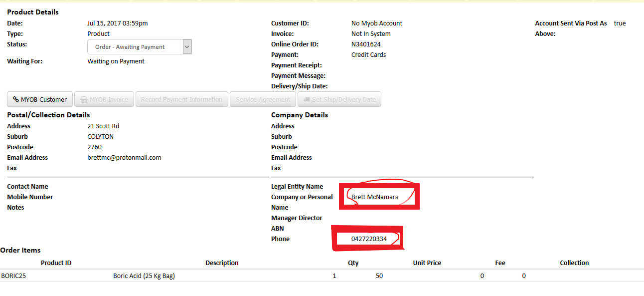Click the online order ID N3401624
The height and width of the screenshot is (296, 644).
pos(366,44)
